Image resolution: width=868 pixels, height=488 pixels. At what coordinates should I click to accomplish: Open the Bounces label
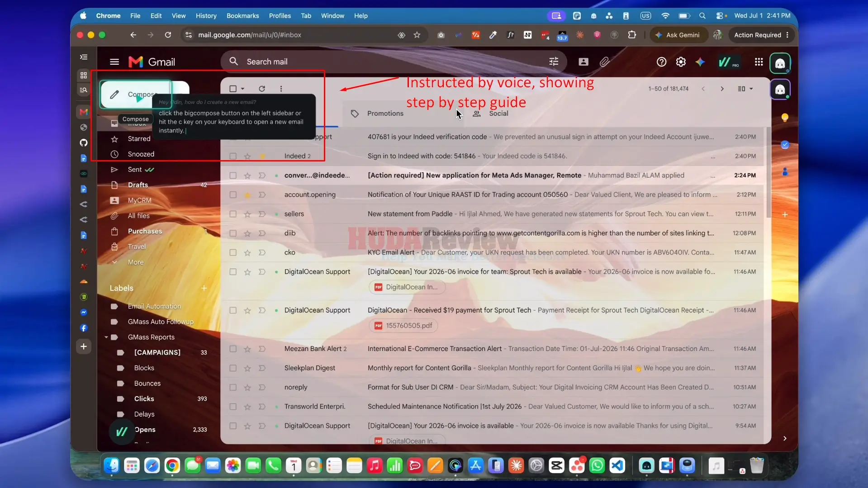click(x=147, y=384)
